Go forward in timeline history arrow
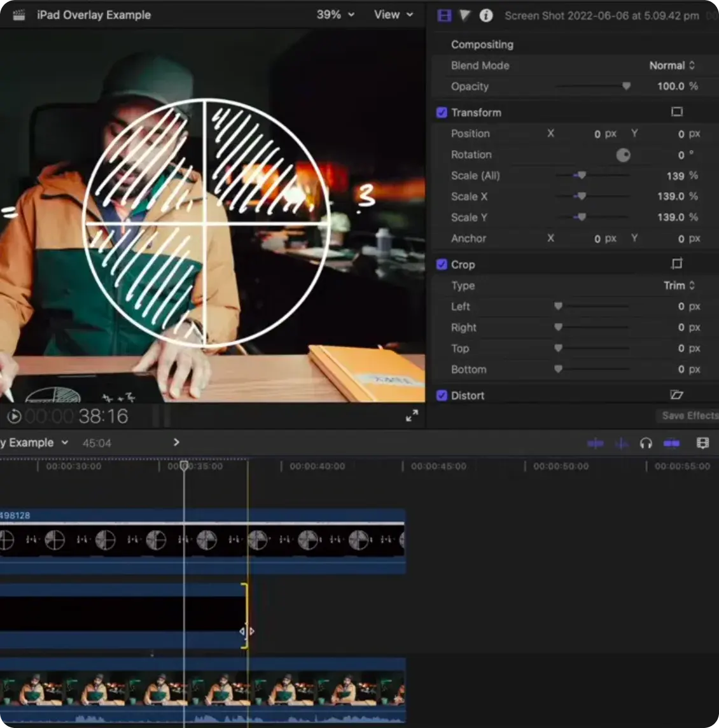 (176, 442)
